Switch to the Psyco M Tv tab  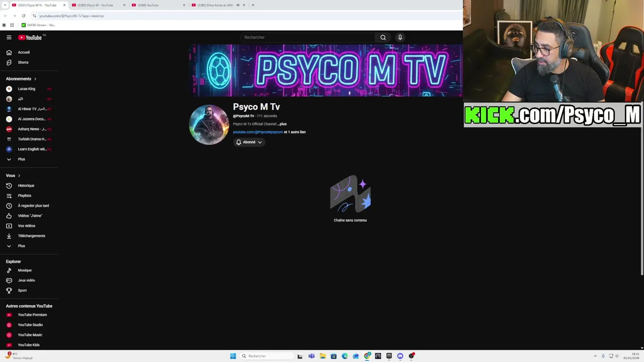click(x=37, y=5)
